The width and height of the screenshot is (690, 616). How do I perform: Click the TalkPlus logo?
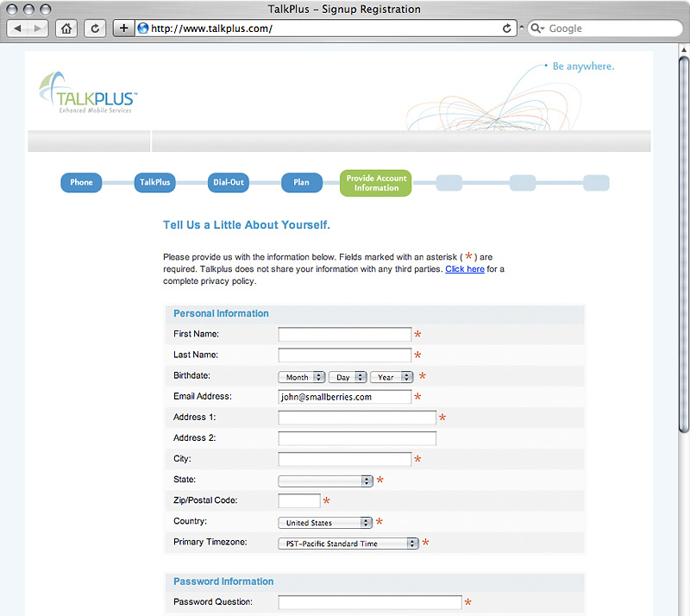[88, 93]
